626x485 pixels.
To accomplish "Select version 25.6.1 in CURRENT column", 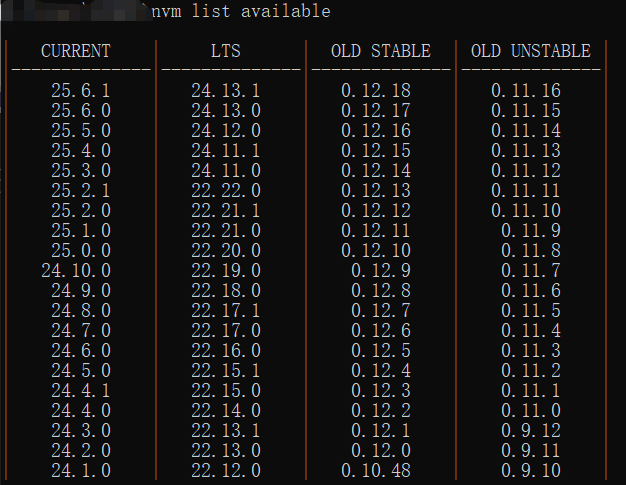I will pos(81,91).
